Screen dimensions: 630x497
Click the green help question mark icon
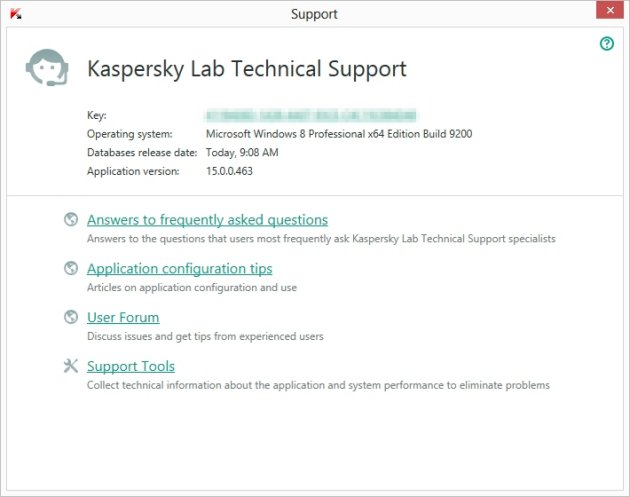[x=606, y=44]
